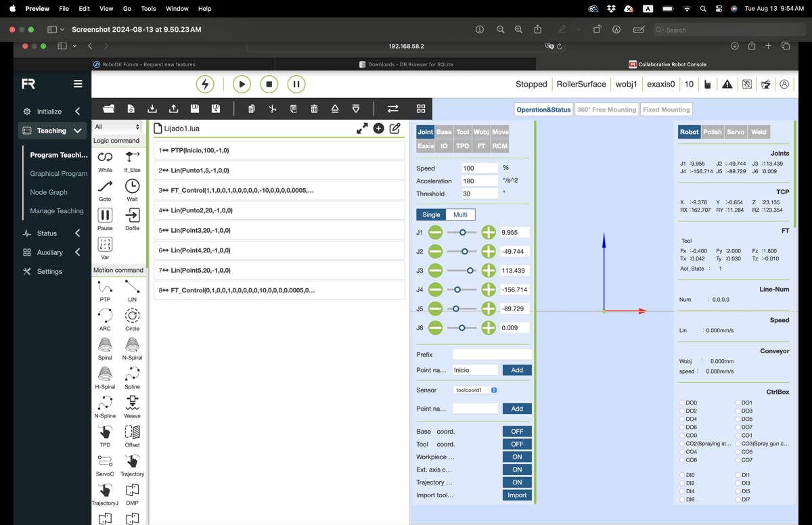Image resolution: width=812 pixels, height=525 pixels.
Task: Click the Import tool button
Action: click(517, 495)
